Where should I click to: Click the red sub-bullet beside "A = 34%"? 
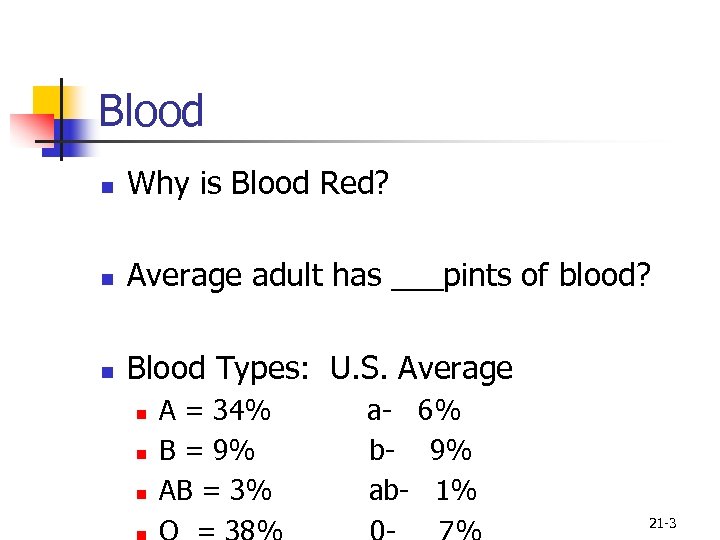(140, 412)
